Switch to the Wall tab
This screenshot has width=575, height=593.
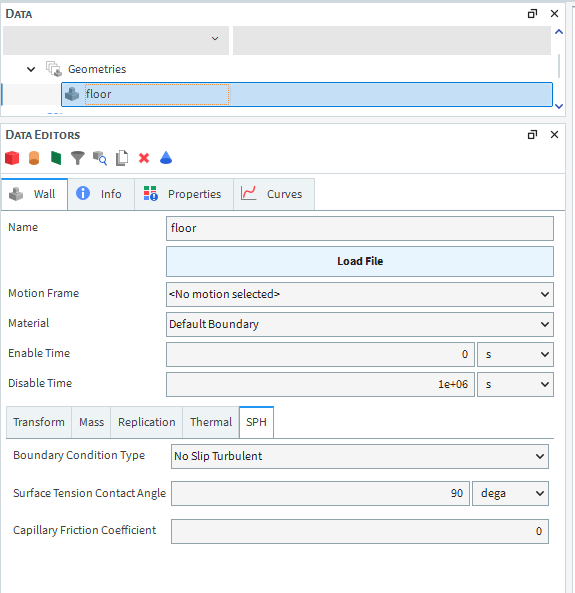[34, 194]
